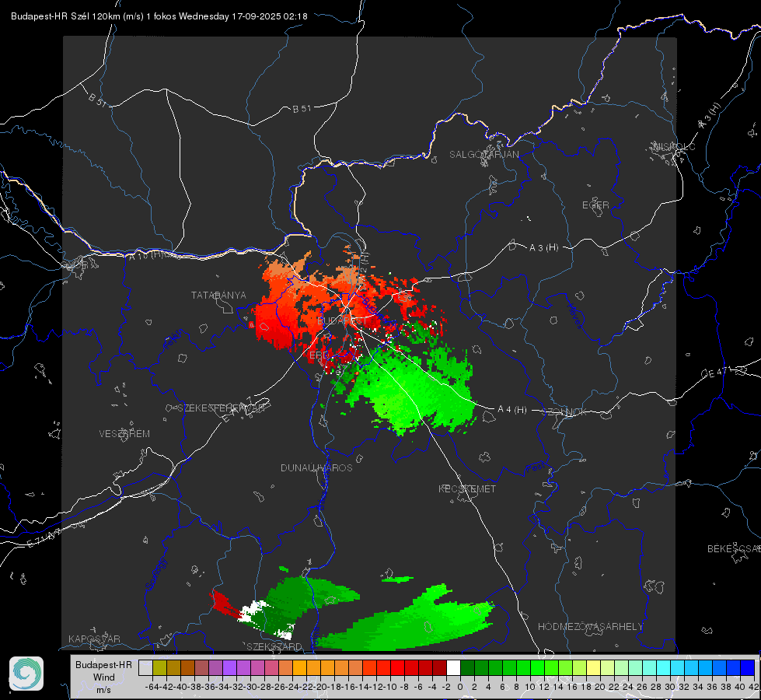The width and height of the screenshot is (761, 700).
Task: Click the light grey first legend swatch
Action: coord(145,667)
